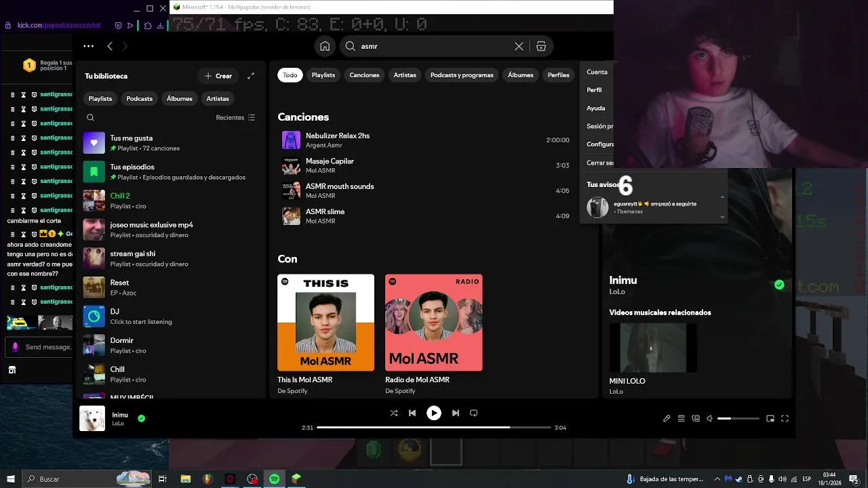Go to Spotify Home icon
868x488 pixels.
(x=325, y=46)
